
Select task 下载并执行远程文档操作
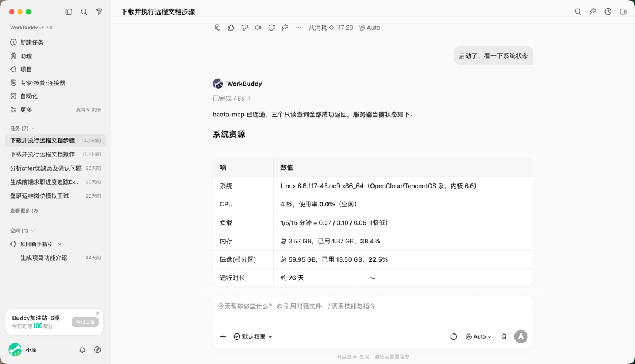(x=55, y=154)
